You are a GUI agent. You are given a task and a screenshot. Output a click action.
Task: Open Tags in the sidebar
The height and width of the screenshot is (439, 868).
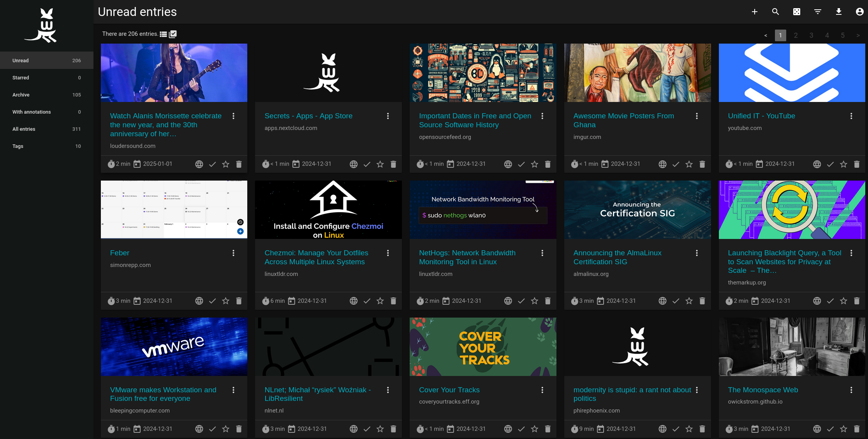pyautogui.click(x=47, y=146)
